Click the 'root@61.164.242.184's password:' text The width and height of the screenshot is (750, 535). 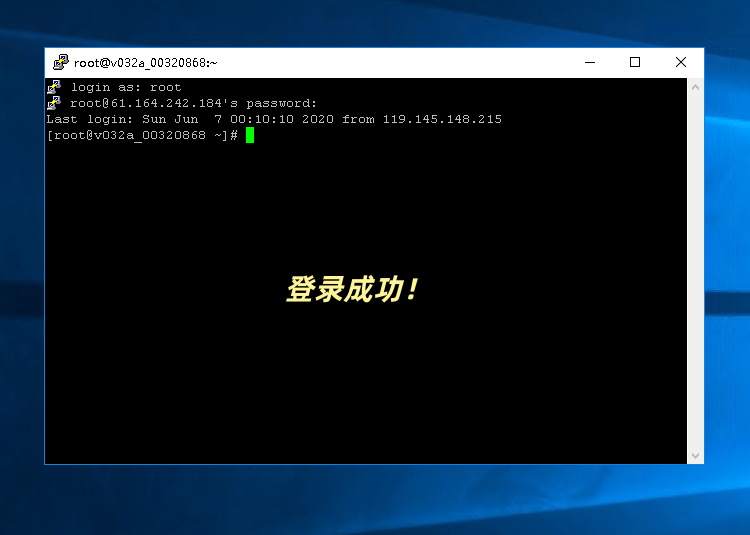[193, 103]
